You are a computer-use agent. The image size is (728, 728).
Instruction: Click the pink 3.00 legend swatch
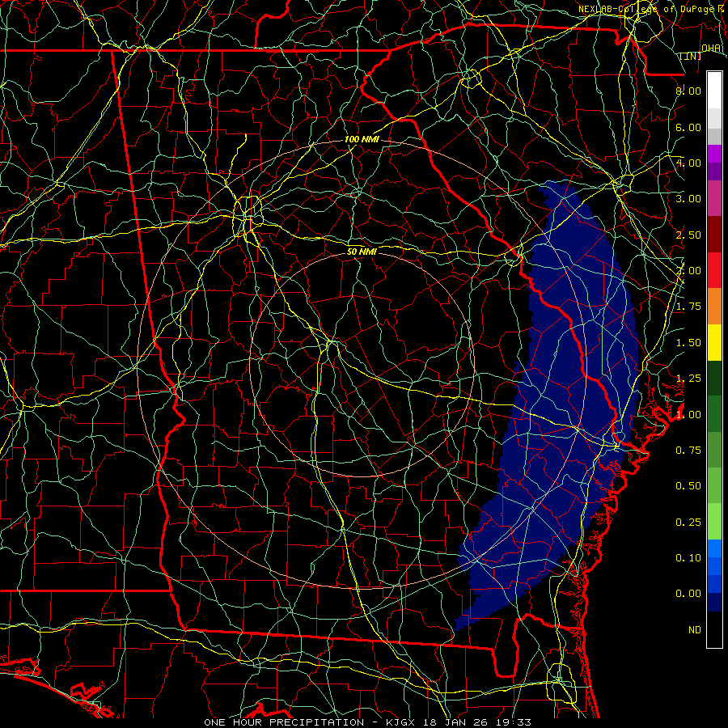(714, 198)
